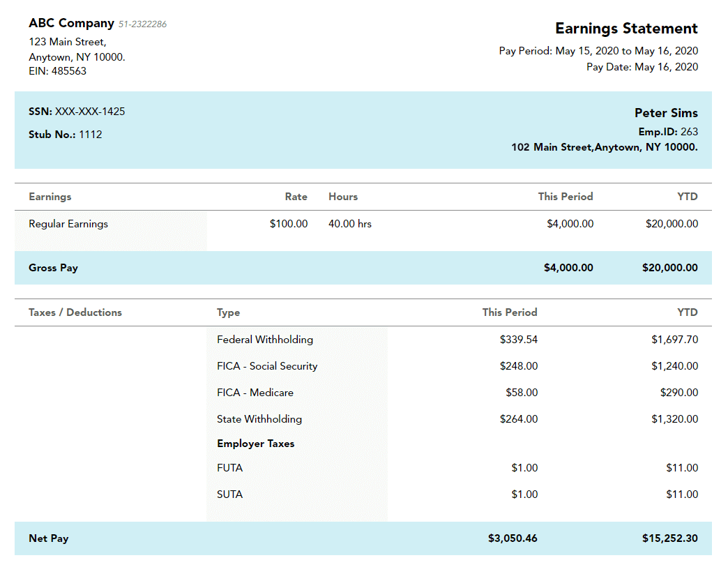
Task: Click the ABC Company name heading
Action: [71, 24]
